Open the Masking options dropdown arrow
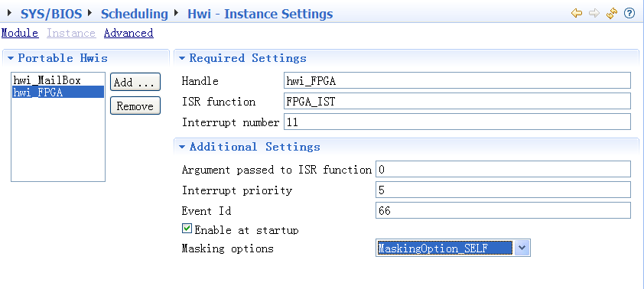 coord(522,248)
